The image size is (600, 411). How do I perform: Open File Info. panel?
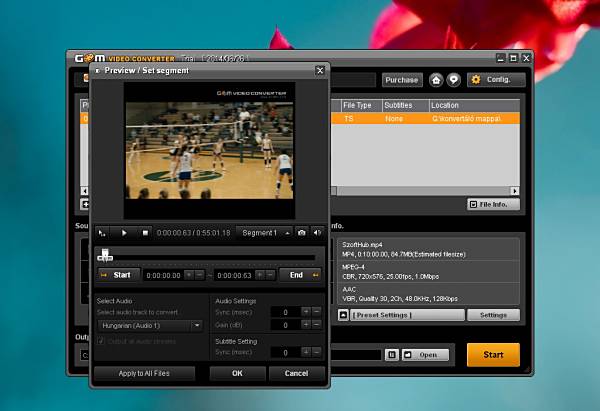(x=493, y=204)
